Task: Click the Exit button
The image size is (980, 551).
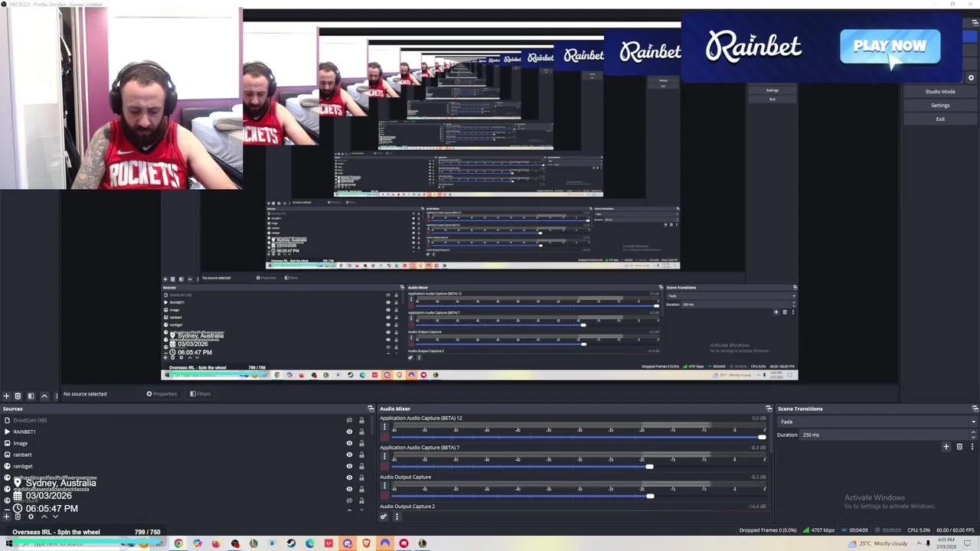Action: pyautogui.click(x=940, y=119)
